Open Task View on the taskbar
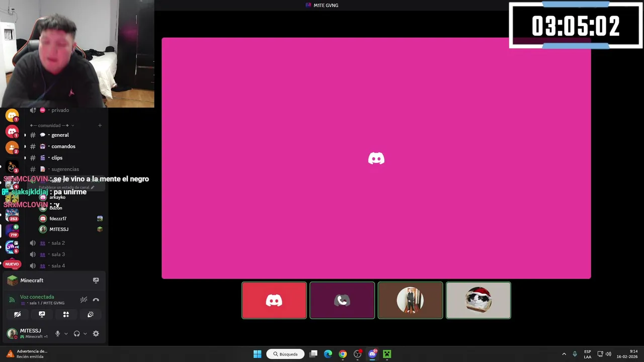 pos(313,354)
